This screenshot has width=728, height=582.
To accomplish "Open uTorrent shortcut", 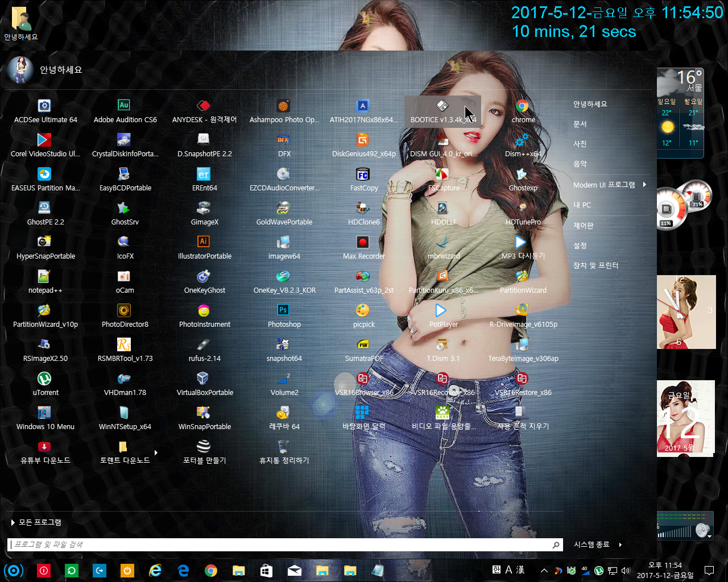I will [45, 384].
